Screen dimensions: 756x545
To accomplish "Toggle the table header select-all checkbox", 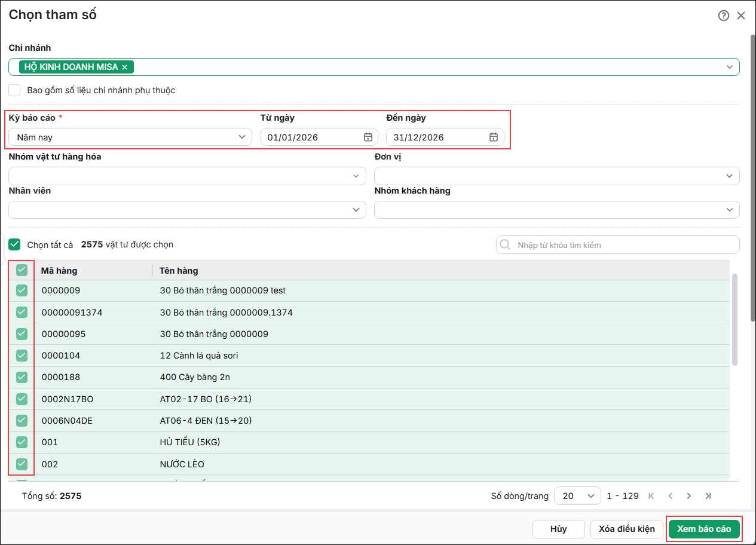I will coord(22,270).
